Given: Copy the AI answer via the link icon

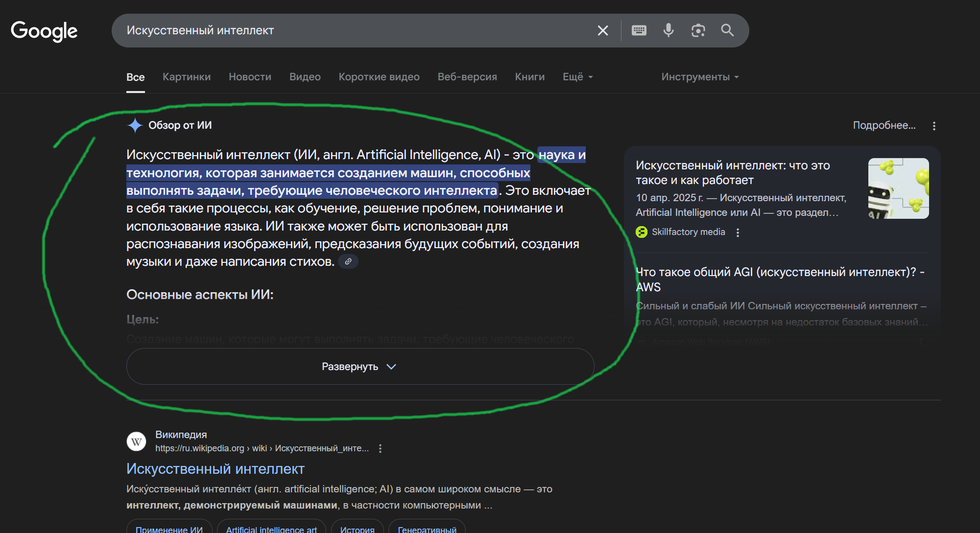Looking at the screenshot, I should point(349,261).
